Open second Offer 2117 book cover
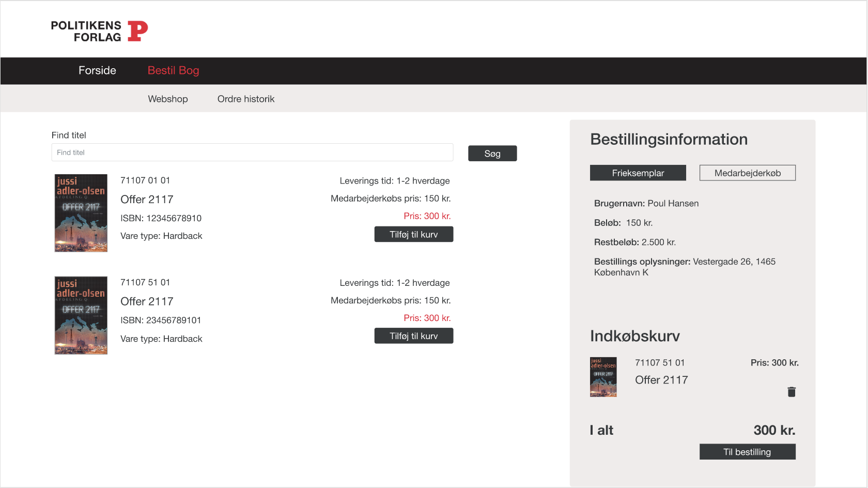Image resolution: width=868 pixels, height=488 pixels. [81, 315]
